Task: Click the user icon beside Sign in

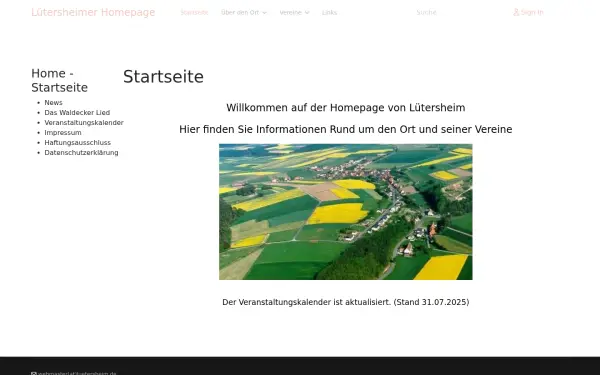Action: click(x=516, y=12)
